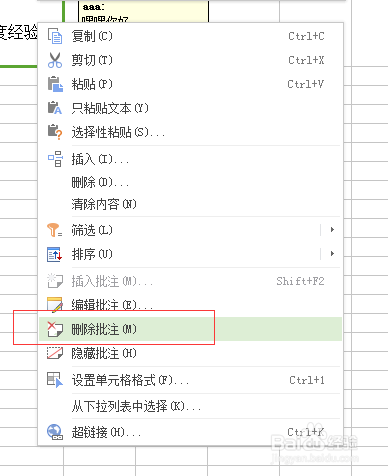Click the cell containing 经验 text
Screen dimensions: 388x476
(19, 32)
